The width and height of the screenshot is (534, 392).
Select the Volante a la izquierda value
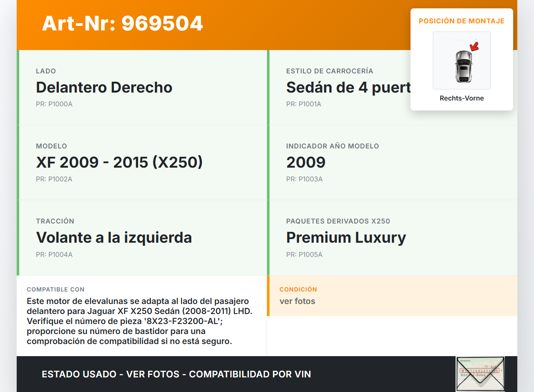coord(114,238)
